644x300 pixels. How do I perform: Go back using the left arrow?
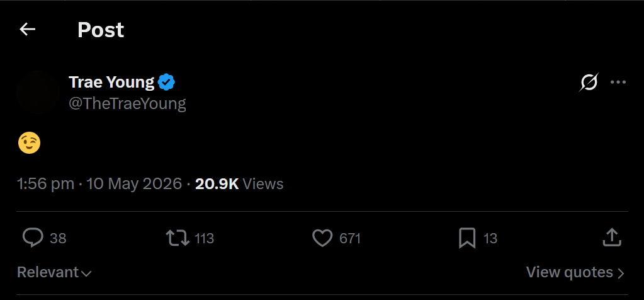(x=28, y=30)
